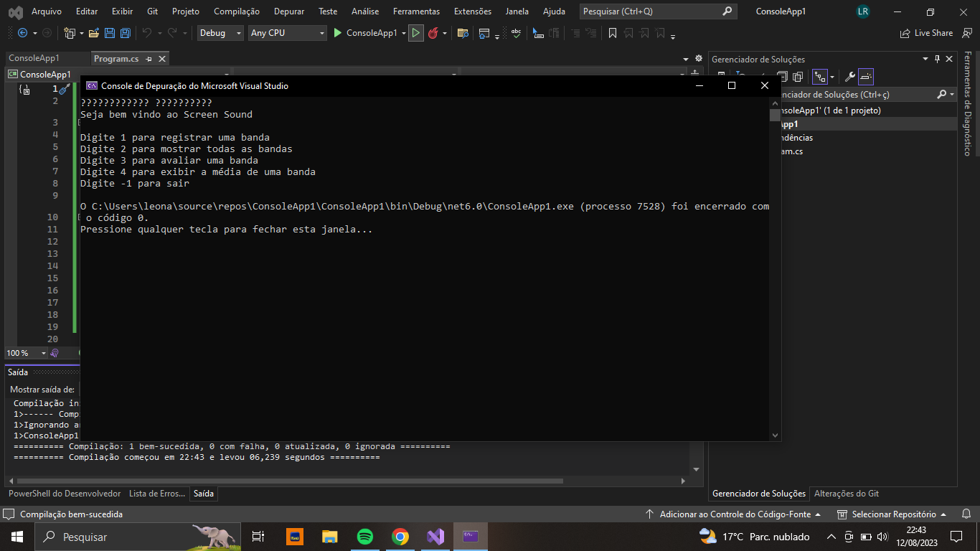The width and height of the screenshot is (980, 551).
Task: Open dropdown arrow beside ConsoleApp1 start button
Action: pos(403,33)
